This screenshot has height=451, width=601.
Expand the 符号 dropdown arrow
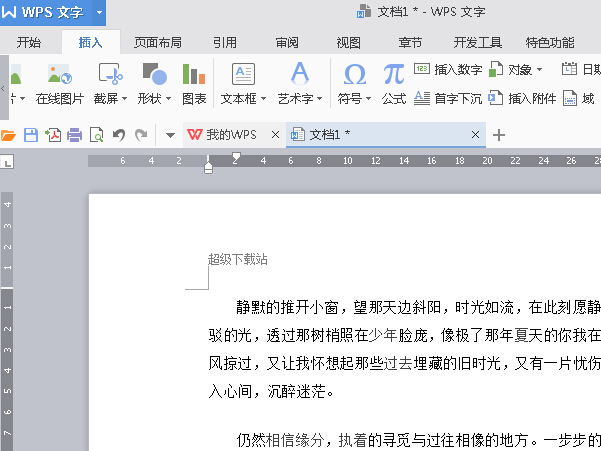pyautogui.click(x=368, y=99)
